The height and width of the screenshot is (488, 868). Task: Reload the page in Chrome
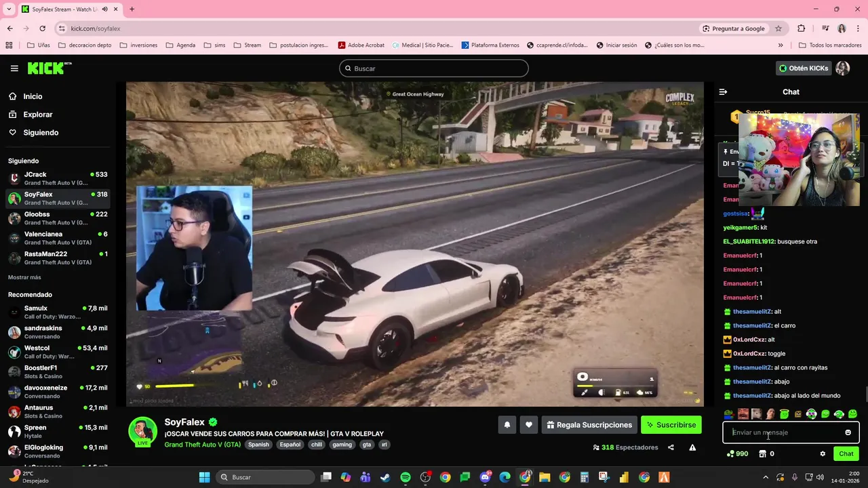point(42,28)
